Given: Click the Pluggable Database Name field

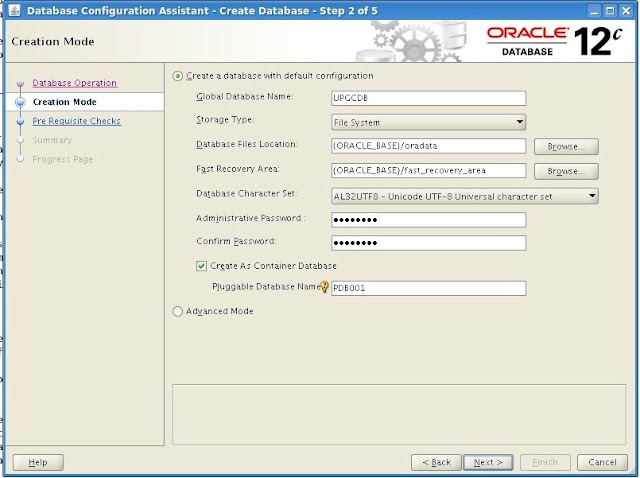Looking at the screenshot, I should tap(429, 288).
